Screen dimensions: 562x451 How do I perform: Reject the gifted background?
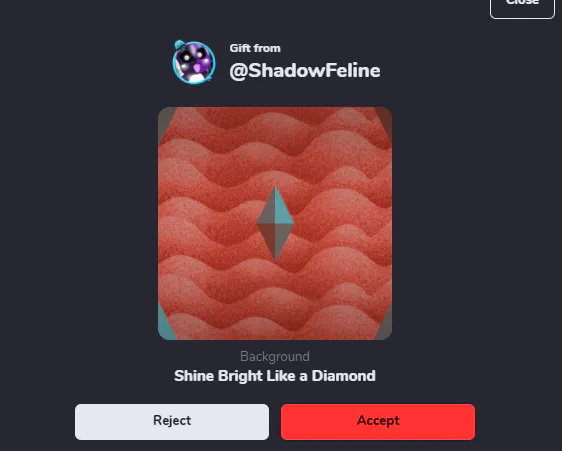[172, 422]
